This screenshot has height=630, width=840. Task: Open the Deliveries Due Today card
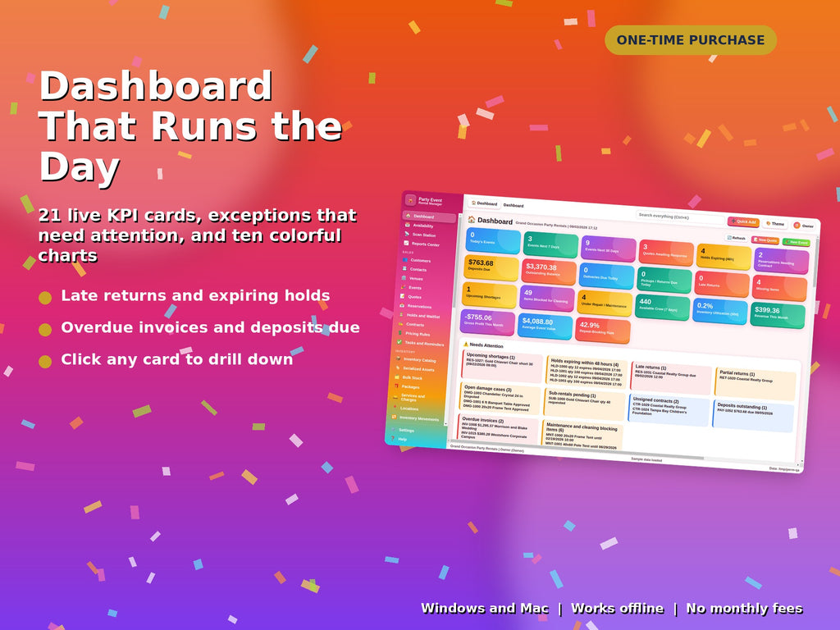(606, 276)
